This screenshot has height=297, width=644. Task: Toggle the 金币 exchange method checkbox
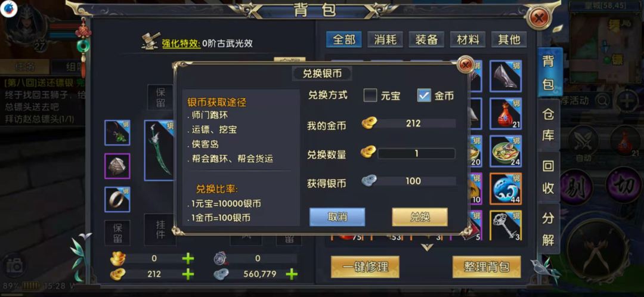tap(424, 95)
